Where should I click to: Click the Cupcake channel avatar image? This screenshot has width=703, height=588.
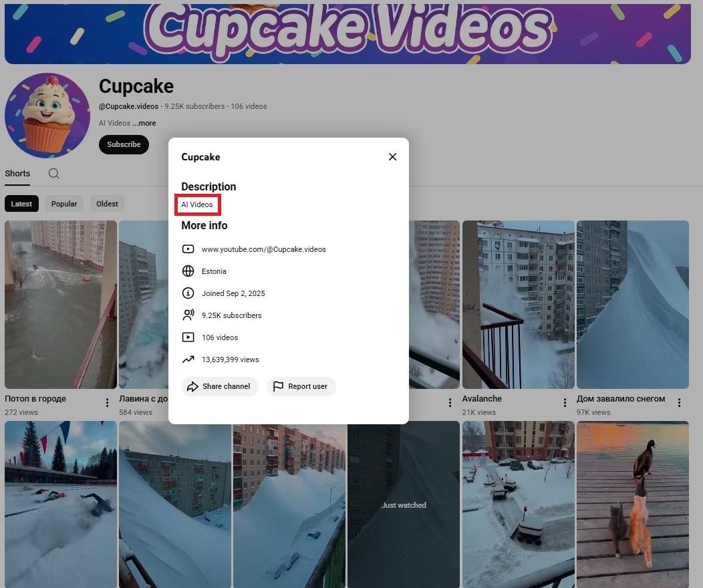[47, 115]
